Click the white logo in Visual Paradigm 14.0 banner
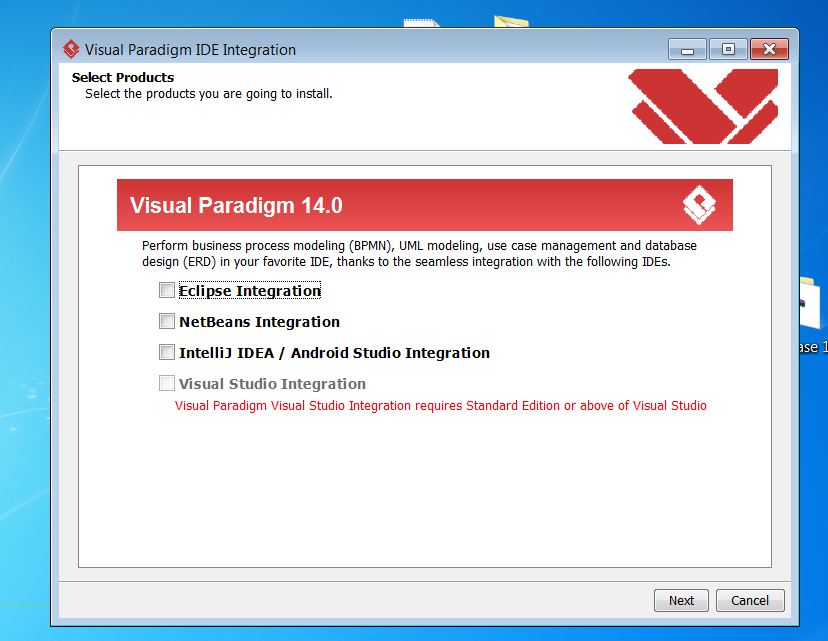 click(x=699, y=205)
